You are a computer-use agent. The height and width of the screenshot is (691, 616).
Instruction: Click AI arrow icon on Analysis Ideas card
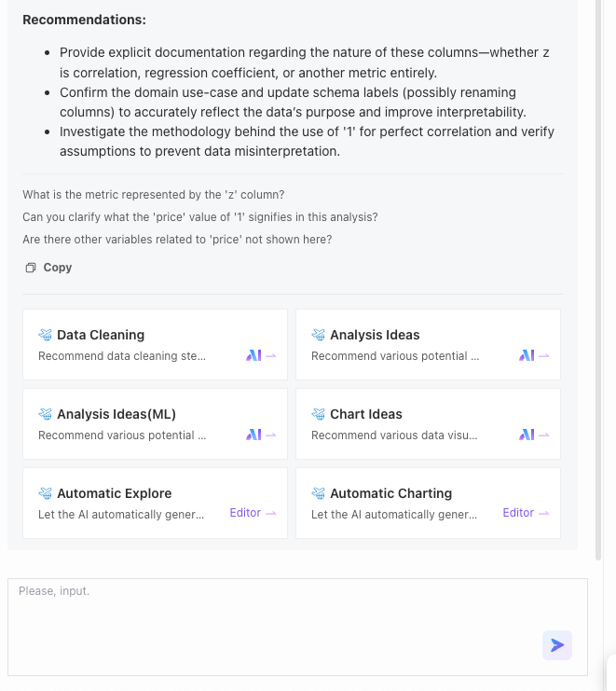(533, 355)
